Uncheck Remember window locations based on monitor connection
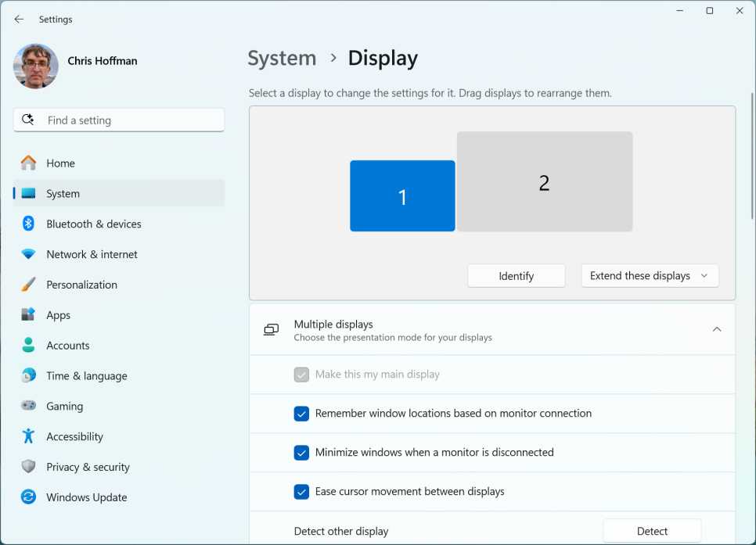This screenshot has height=545, width=756. point(301,414)
